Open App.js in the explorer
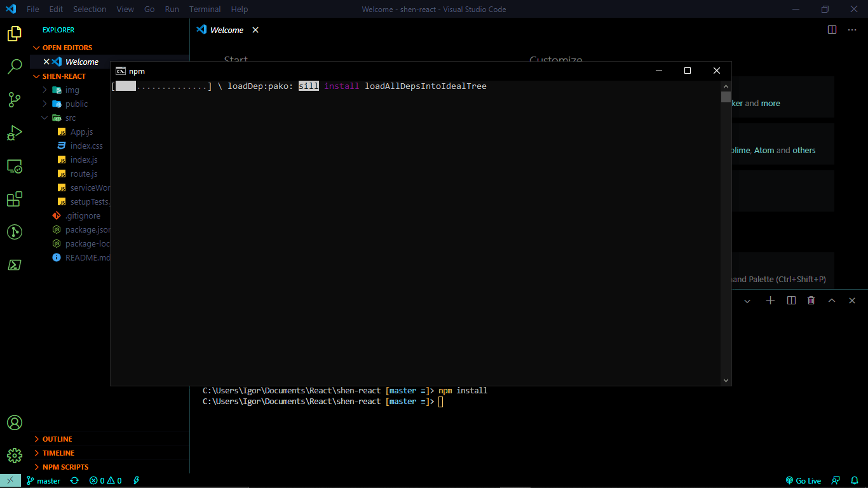This screenshot has height=488, width=868. point(81,132)
